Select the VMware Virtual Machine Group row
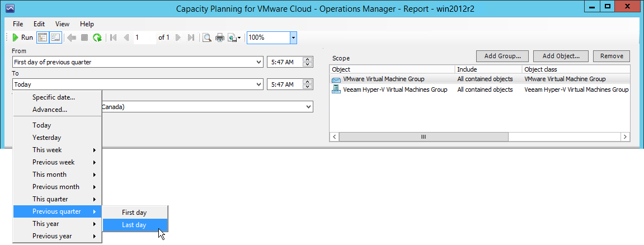Viewport: 644px width, 245px height. coord(480,79)
